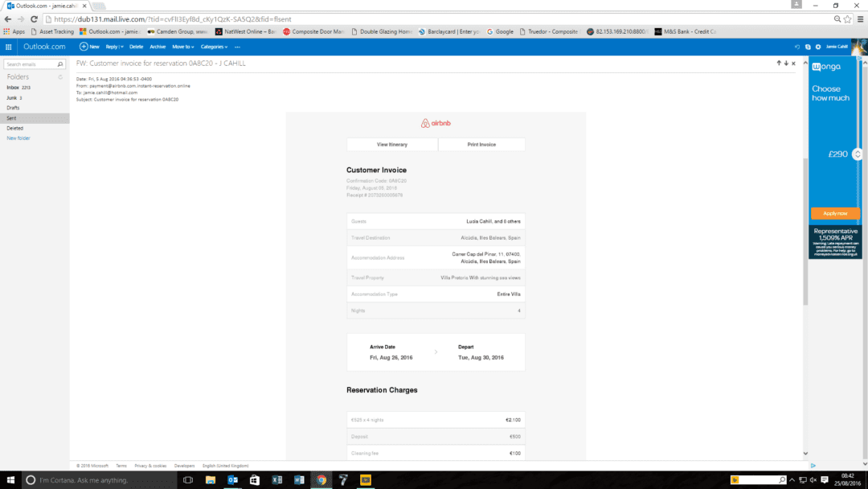Open the Junk folder
The image size is (868, 489).
point(11,98)
